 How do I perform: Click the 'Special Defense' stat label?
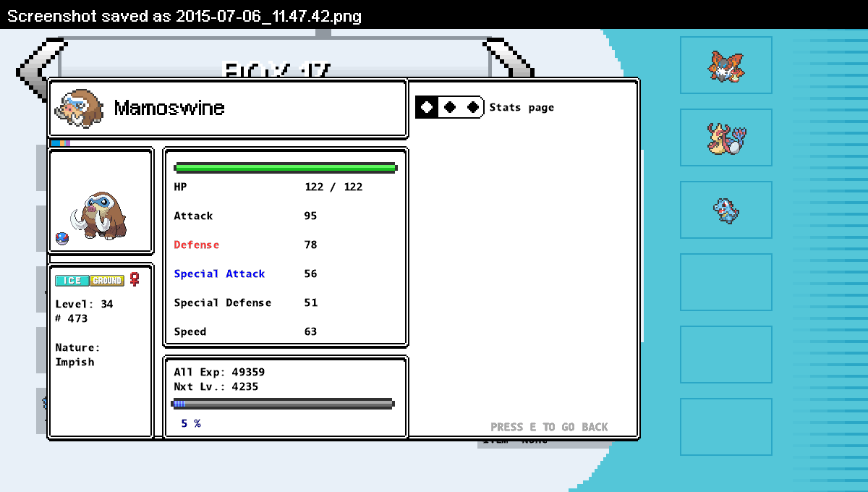(222, 302)
